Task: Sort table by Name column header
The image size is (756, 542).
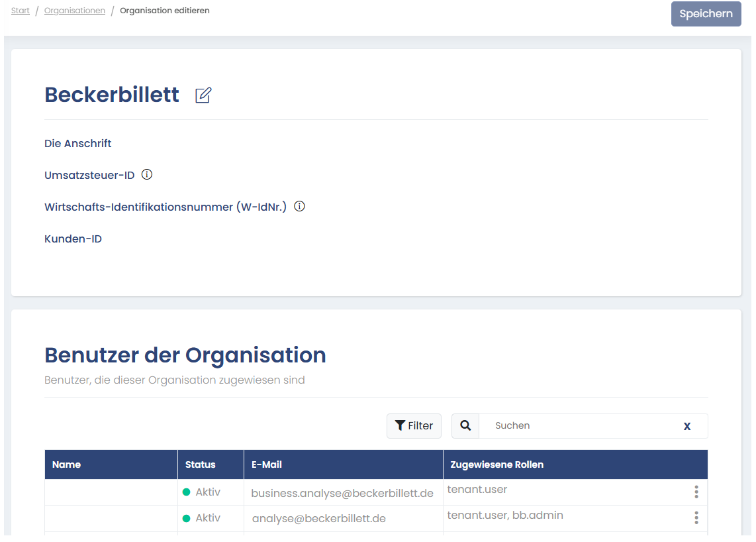Action: pyautogui.click(x=67, y=464)
